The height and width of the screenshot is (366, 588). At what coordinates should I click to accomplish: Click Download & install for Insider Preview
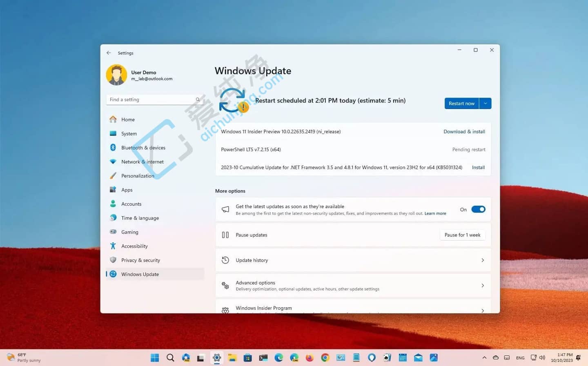pyautogui.click(x=464, y=131)
